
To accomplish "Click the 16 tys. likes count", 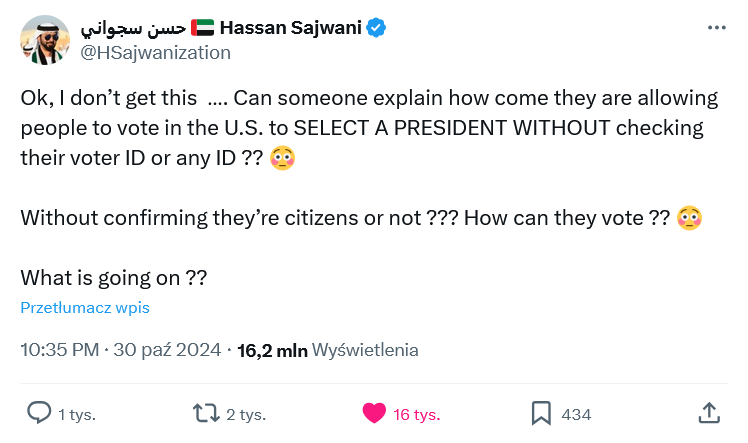I will coord(416,414).
